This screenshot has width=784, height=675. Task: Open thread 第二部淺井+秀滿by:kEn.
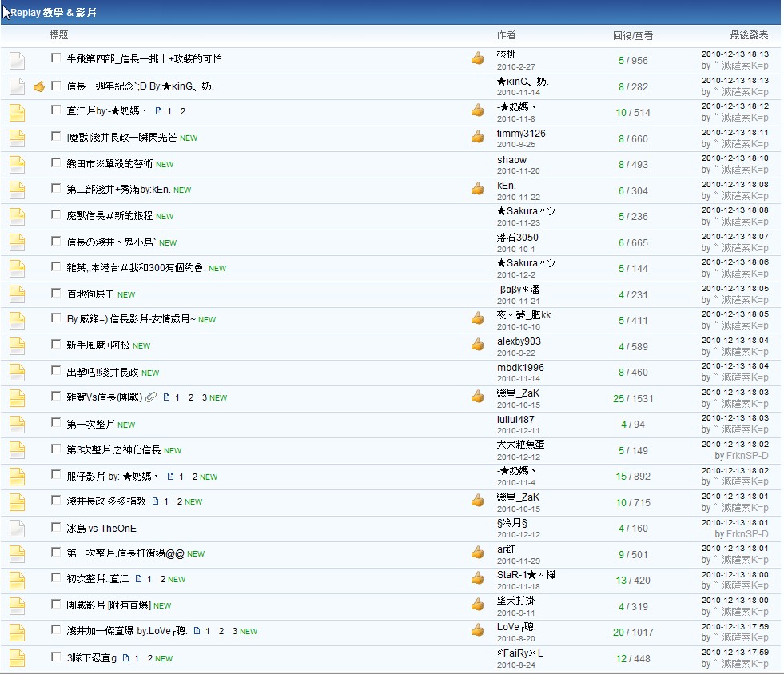(x=118, y=189)
